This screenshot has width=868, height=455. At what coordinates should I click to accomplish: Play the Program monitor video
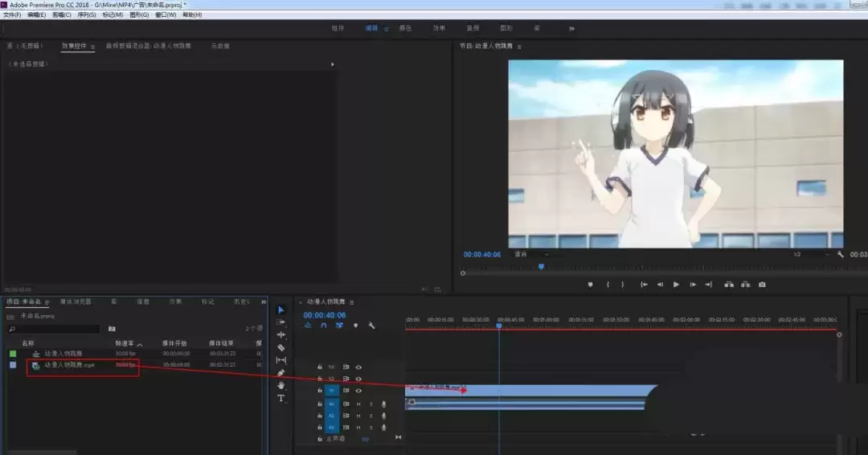click(676, 285)
